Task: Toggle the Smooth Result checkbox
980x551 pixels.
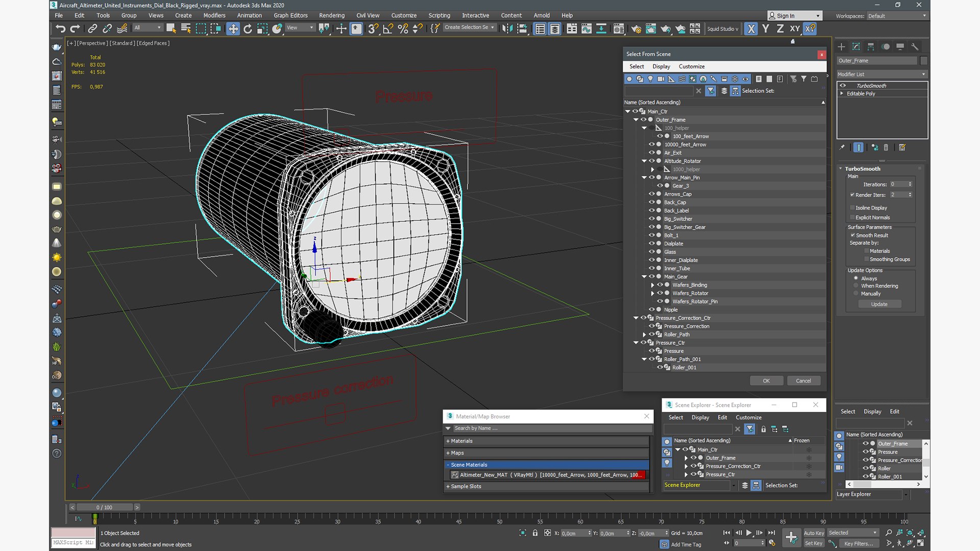Action: 852,235
